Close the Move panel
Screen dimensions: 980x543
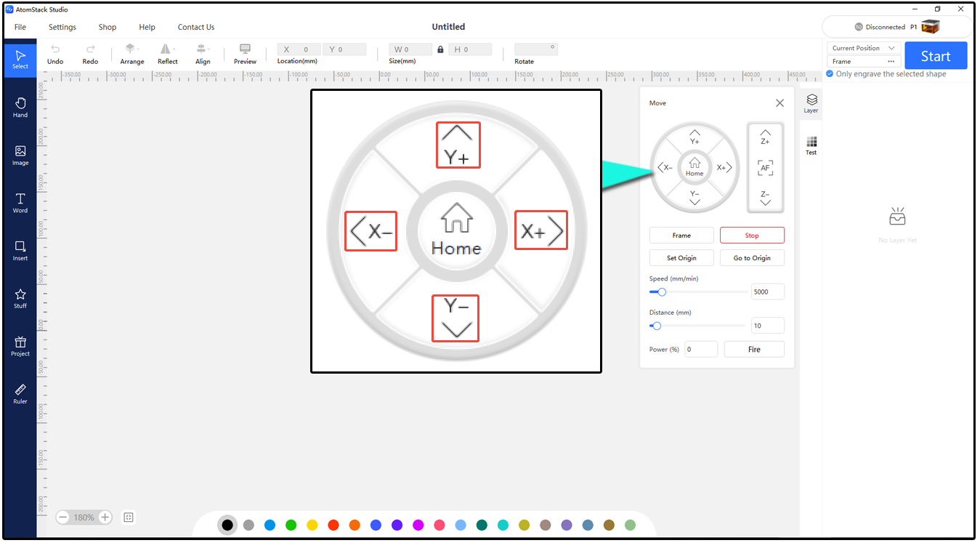tap(779, 103)
